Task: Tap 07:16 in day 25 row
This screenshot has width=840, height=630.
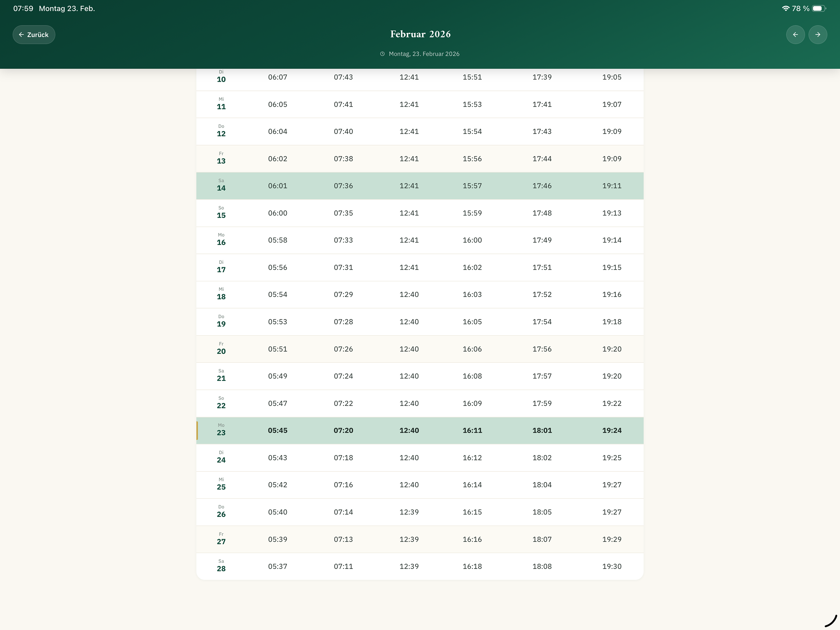Action: 343,485
